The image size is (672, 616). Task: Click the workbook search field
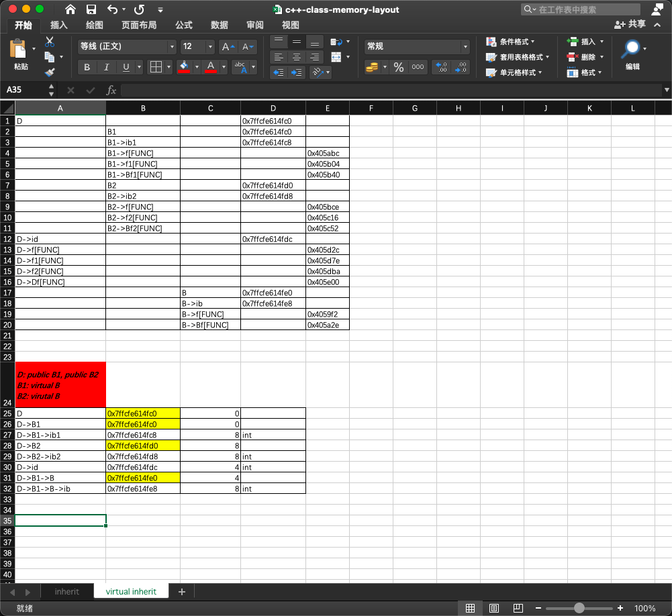point(581,9)
